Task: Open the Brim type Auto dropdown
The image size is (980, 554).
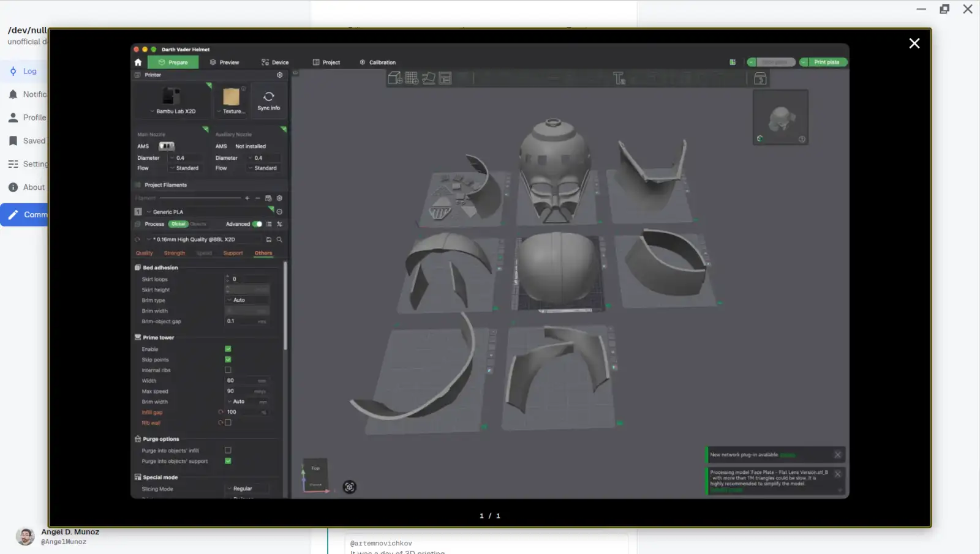Action: tap(247, 300)
